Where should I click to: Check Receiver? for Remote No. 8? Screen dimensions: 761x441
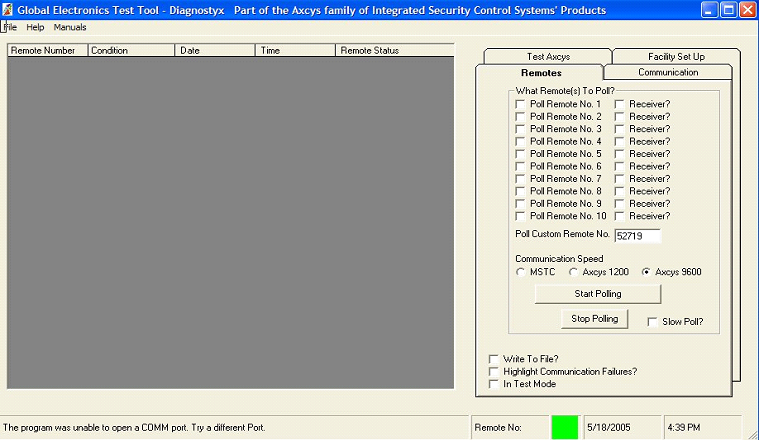click(x=619, y=191)
